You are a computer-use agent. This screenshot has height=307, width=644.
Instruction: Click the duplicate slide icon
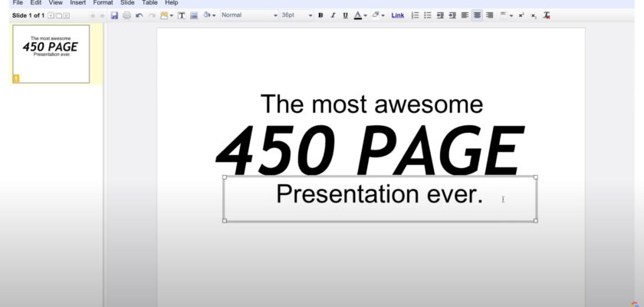point(58,15)
